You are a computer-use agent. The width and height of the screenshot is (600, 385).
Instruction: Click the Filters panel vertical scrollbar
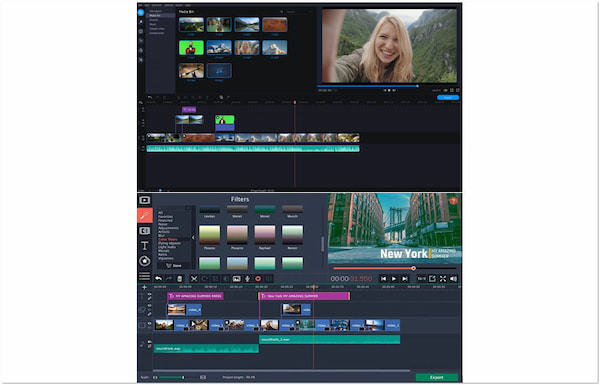pos(323,244)
